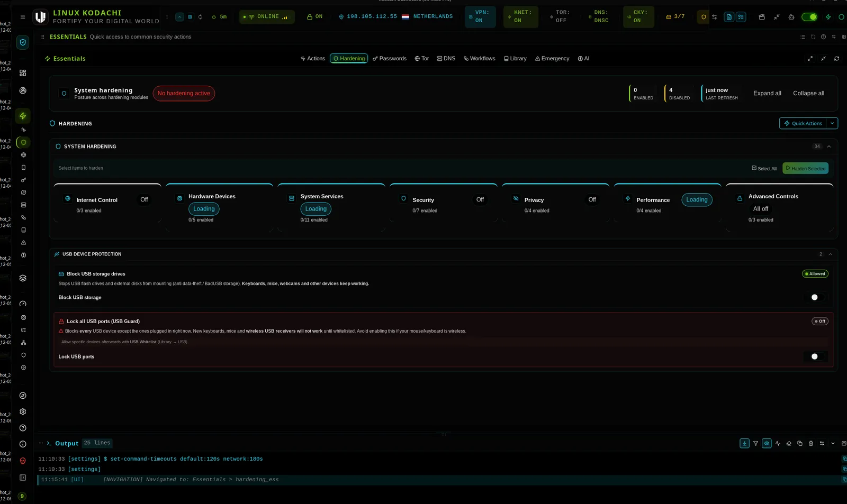Click the red shield alert icon in the sidebar
Viewport: 847px width, 504px height.
23,461
